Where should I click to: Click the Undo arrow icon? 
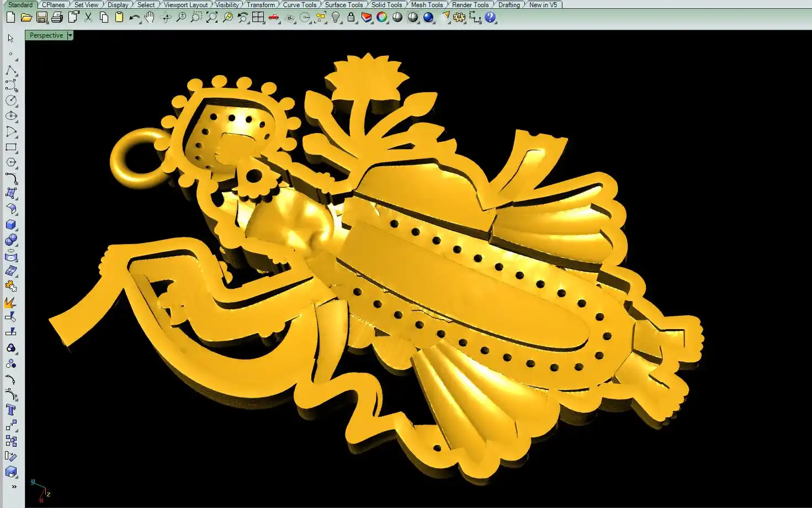tap(134, 18)
